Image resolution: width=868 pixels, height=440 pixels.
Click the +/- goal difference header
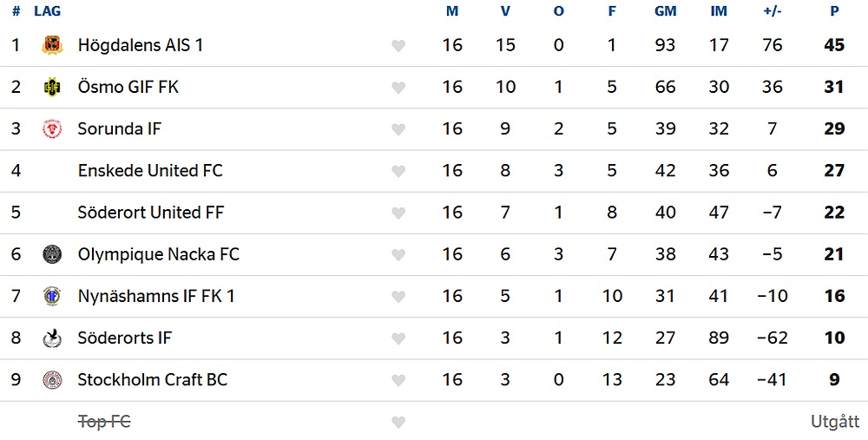772,11
